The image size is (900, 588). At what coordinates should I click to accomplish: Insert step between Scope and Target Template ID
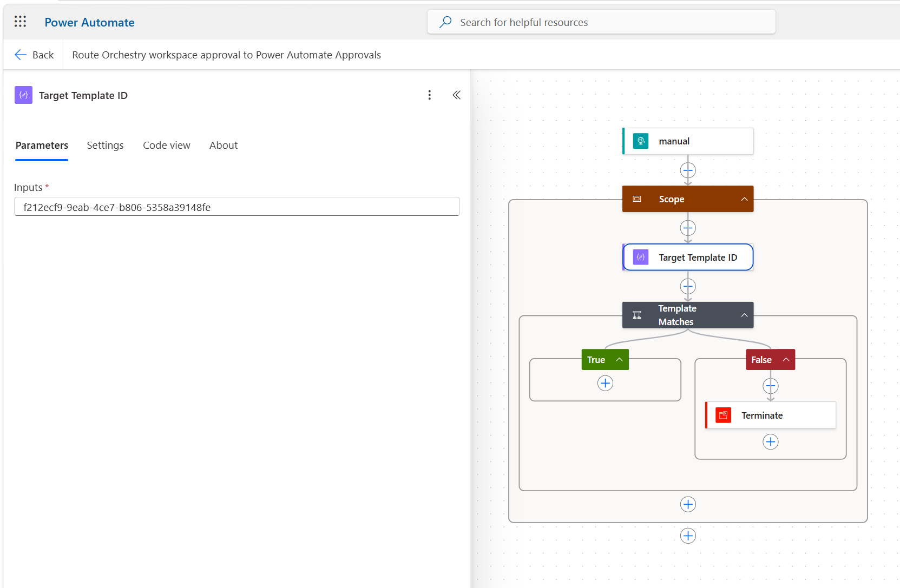(x=688, y=228)
